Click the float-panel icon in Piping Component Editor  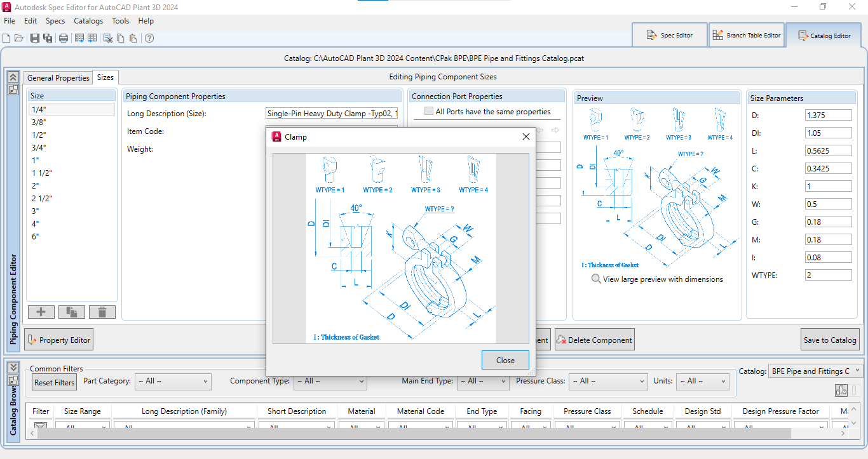13,90
